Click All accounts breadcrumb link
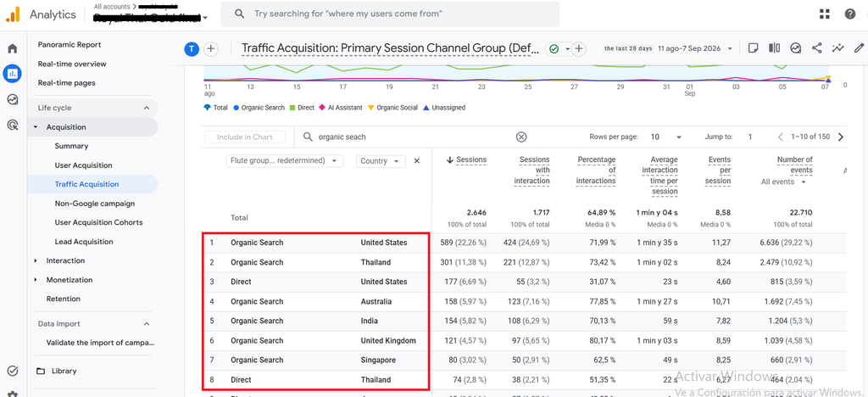This screenshot has width=868, height=397. 110,7
